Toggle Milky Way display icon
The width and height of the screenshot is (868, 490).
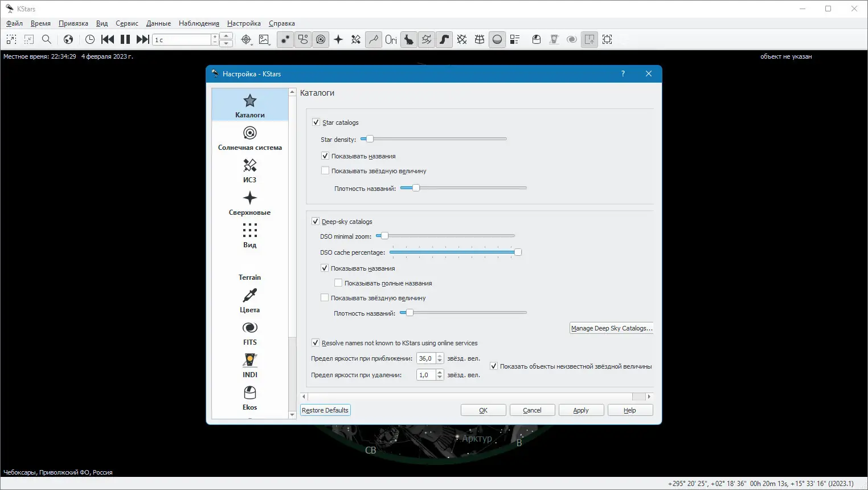pos(444,39)
